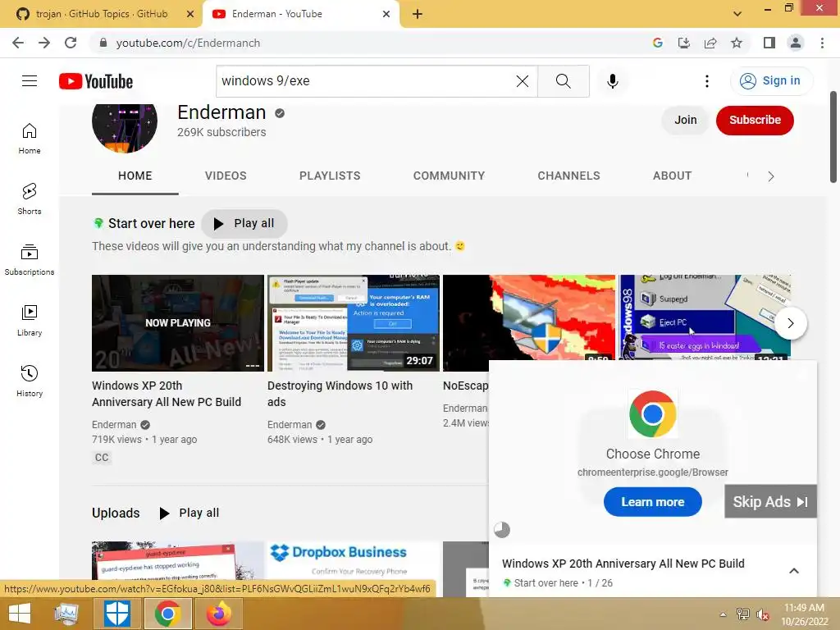The width and height of the screenshot is (840, 630).
Task: Open Subscriptions in sidebar
Action: pyautogui.click(x=30, y=260)
